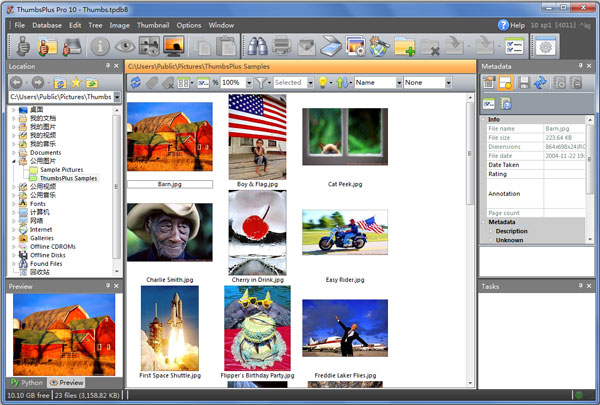Screen dimensions: 600x405
Task: Toggle the funnel filter in thumbnail toolbar
Action: coord(260,83)
